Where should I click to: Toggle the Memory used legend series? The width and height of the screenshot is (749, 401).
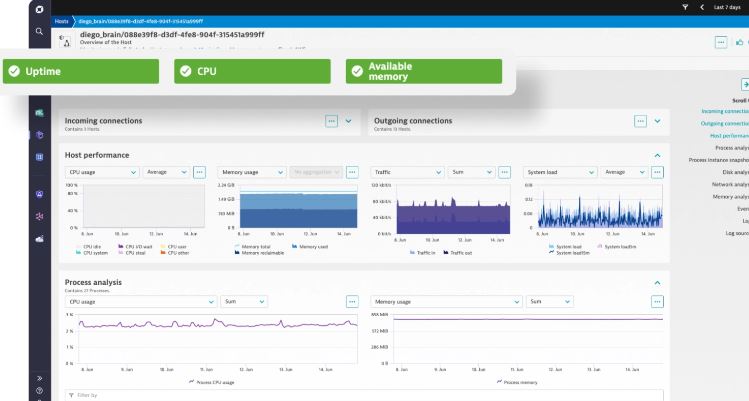(310, 247)
